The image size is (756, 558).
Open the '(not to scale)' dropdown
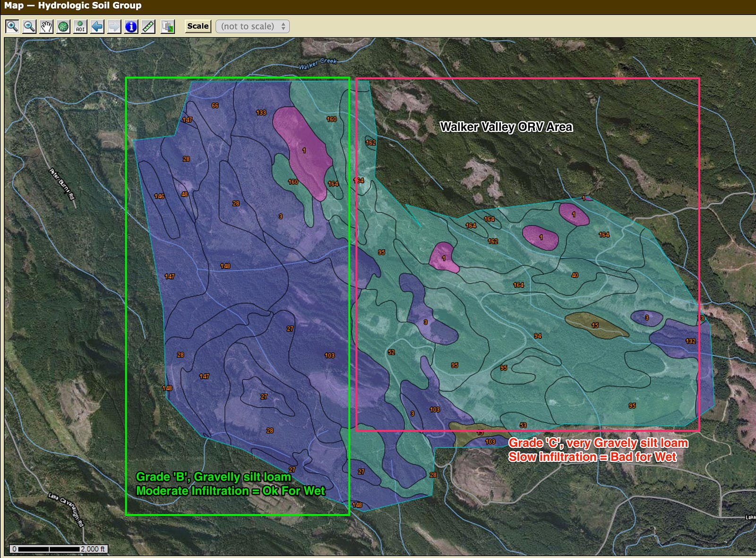coord(253,26)
